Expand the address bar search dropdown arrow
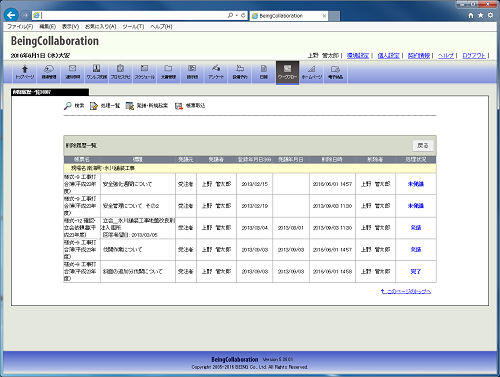The width and height of the screenshot is (500, 377). [x=237, y=15]
